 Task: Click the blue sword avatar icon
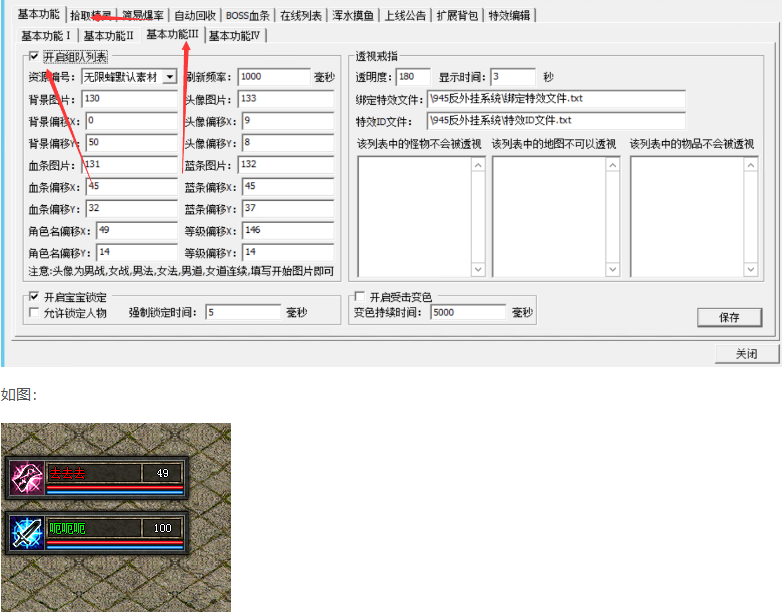tap(24, 531)
